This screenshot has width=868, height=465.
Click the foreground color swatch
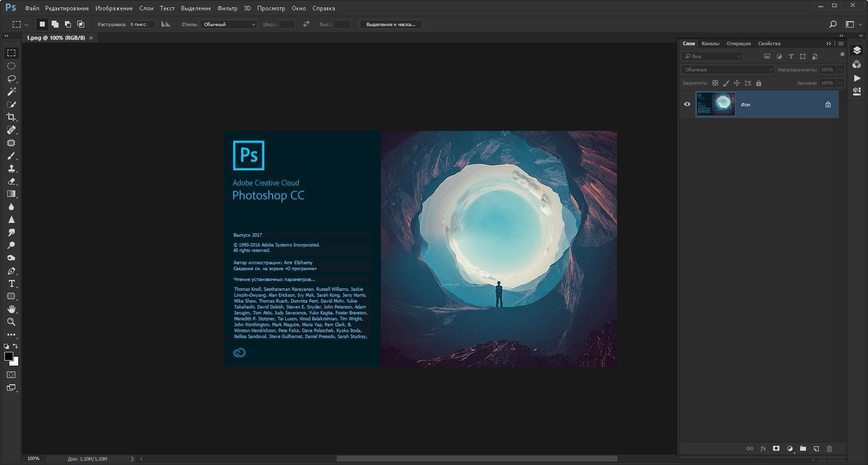[8, 357]
